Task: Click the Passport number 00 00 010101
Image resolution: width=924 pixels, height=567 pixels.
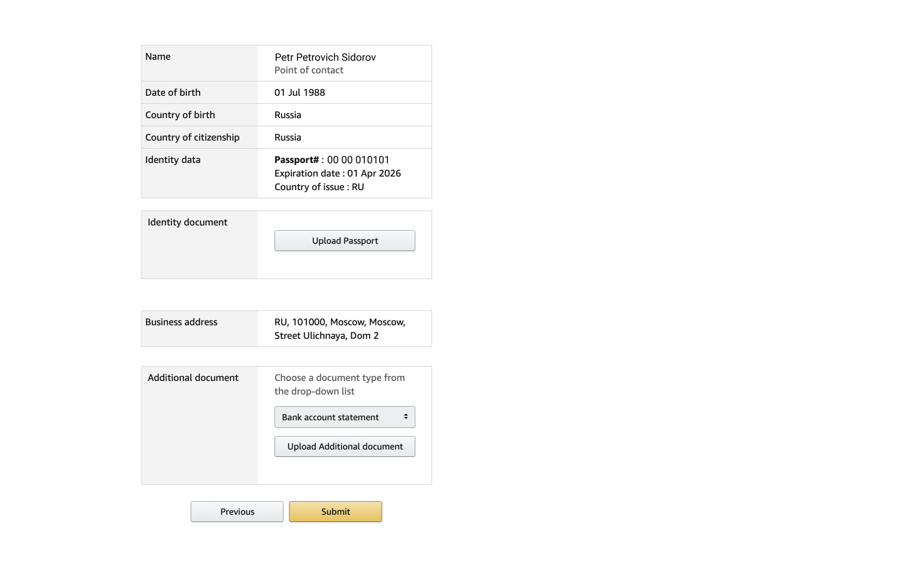Action: [332, 160]
